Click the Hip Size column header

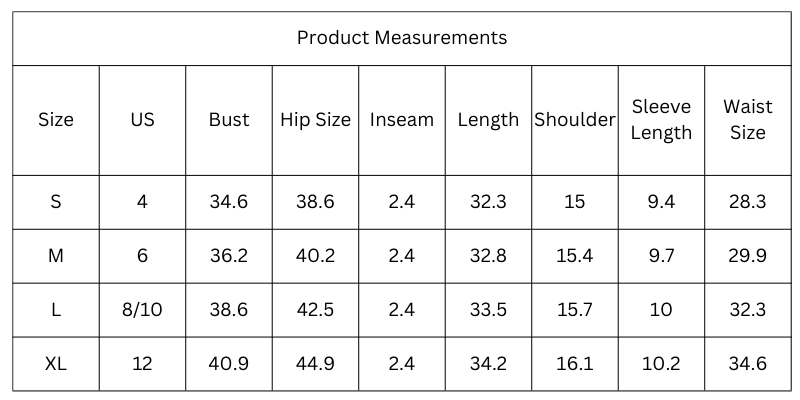(315, 120)
